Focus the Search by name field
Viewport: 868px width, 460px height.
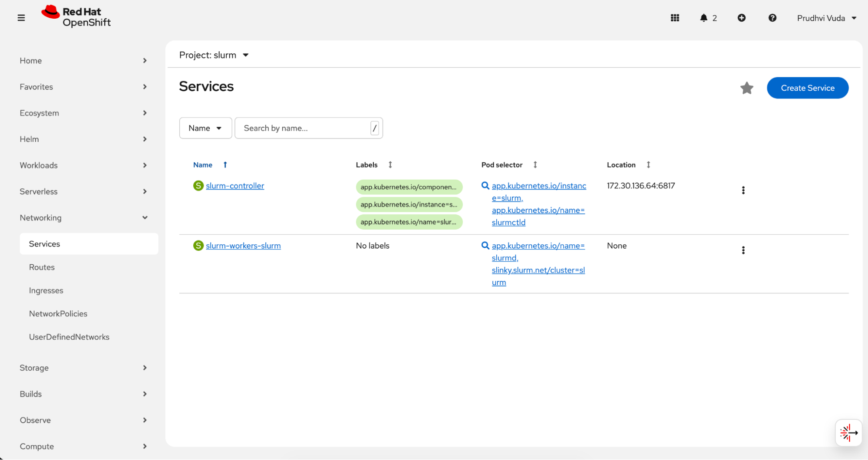tap(304, 128)
